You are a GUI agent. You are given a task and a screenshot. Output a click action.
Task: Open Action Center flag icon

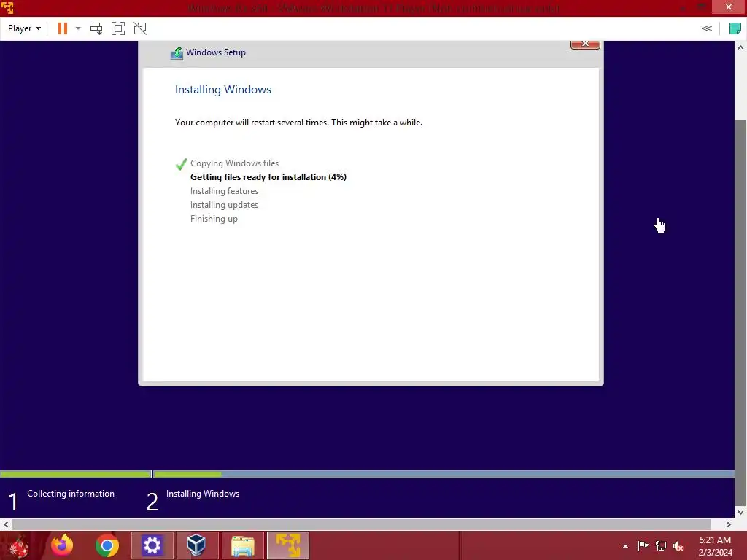pyautogui.click(x=643, y=545)
